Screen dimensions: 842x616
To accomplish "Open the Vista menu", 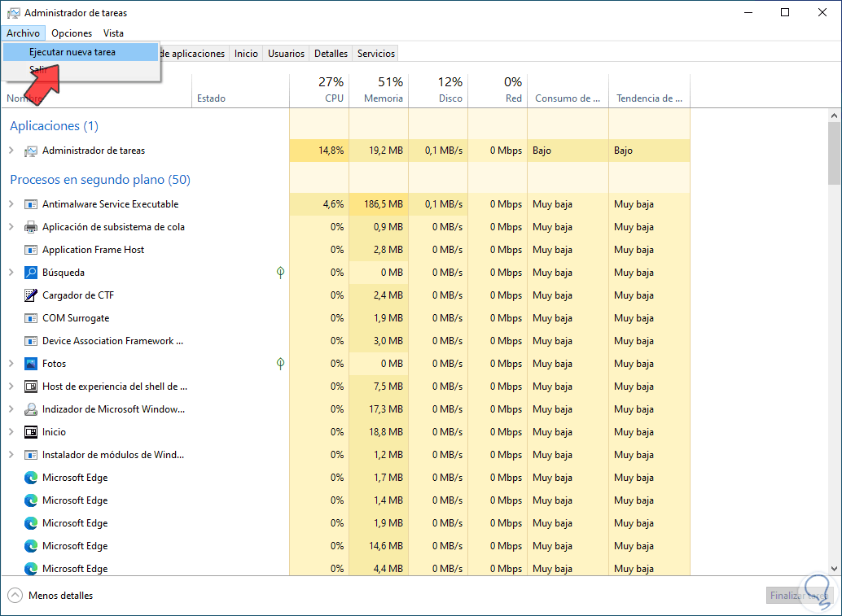I will coord(113,33).
